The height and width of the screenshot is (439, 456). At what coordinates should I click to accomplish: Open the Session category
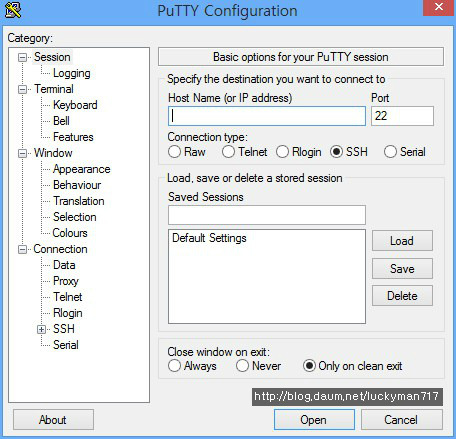[52, 57]
